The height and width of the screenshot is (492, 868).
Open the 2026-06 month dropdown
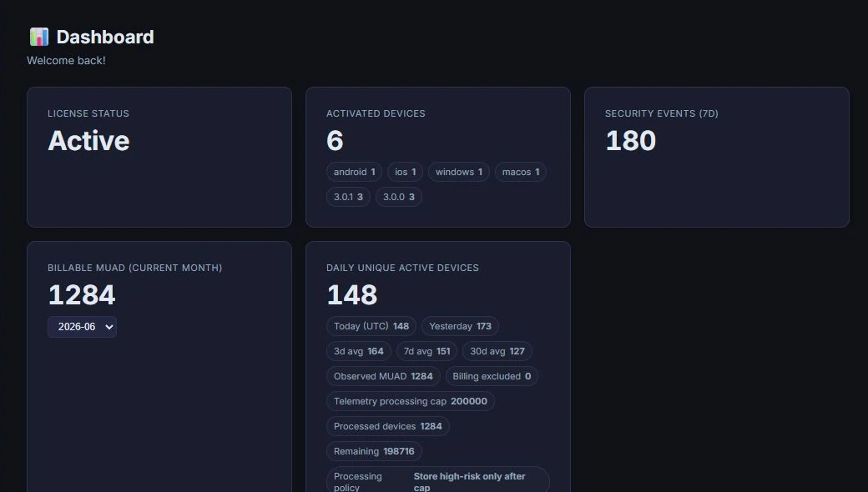point(82,327)
